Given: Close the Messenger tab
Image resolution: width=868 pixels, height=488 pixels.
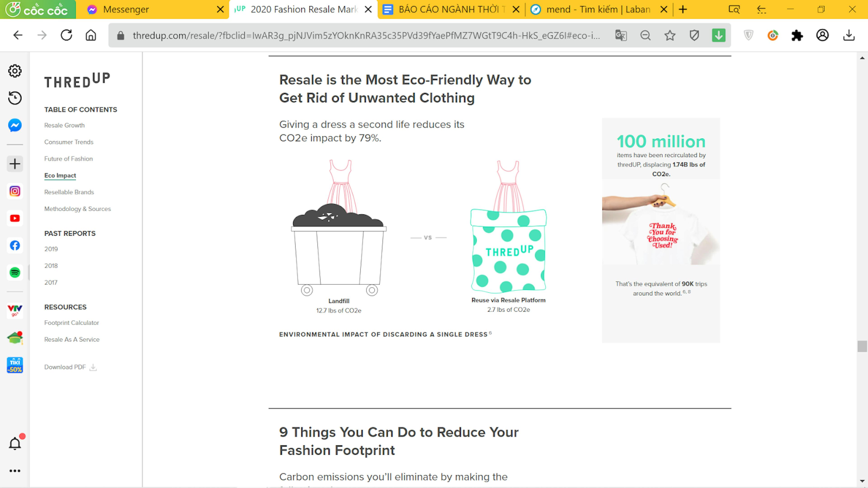Looking at the screenshot, I should coord(220,9).
